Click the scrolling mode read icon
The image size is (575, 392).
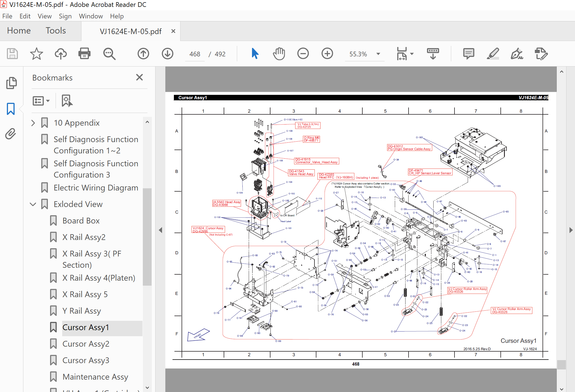(433, 54)
